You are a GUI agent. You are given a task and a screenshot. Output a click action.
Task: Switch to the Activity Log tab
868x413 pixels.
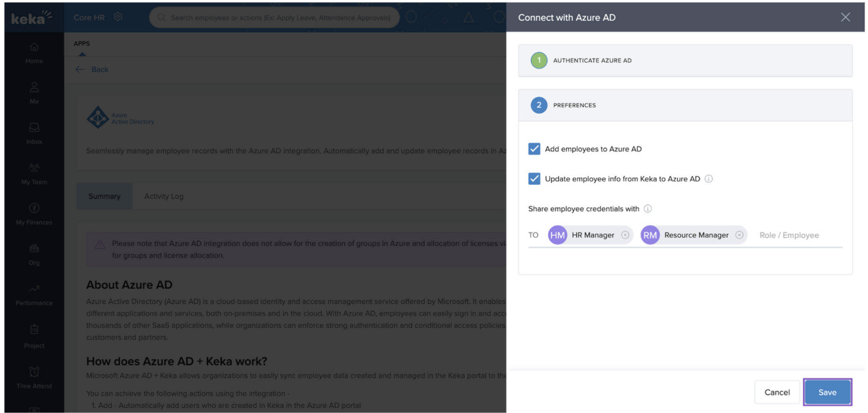coord(164,196)
